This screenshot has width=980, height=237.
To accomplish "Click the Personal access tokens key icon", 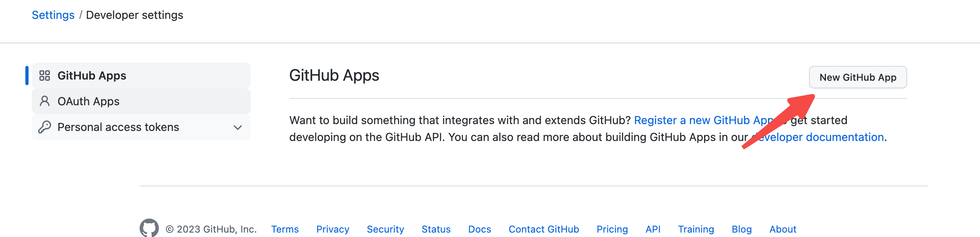I will (x=45, y=127).
